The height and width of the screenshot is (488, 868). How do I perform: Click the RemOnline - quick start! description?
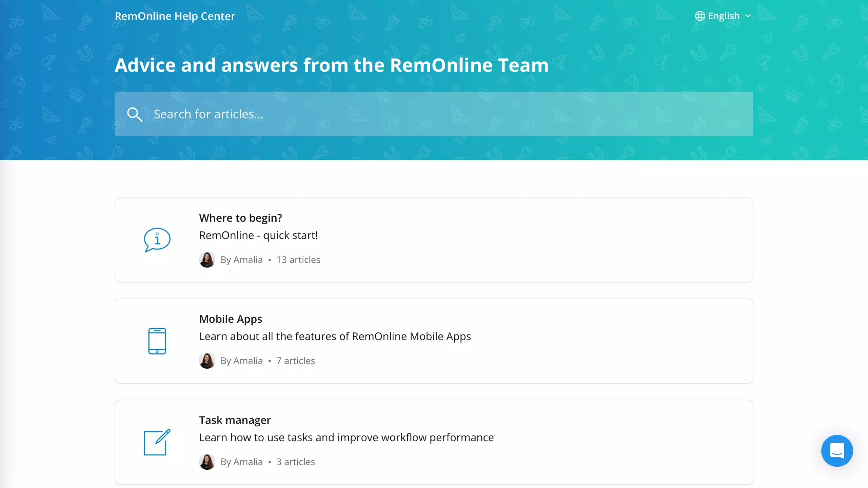coord(258,235)
